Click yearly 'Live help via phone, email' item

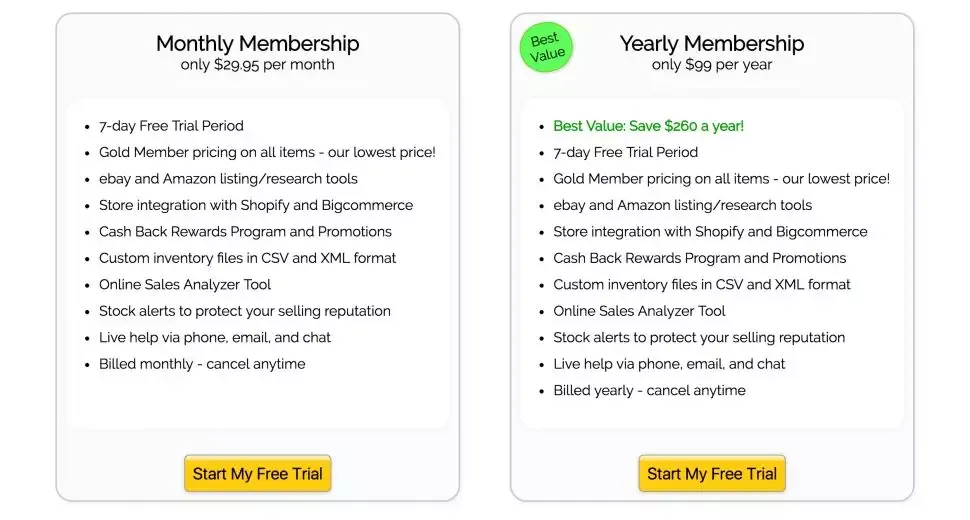pyautogui.click(x=669, y=364)
